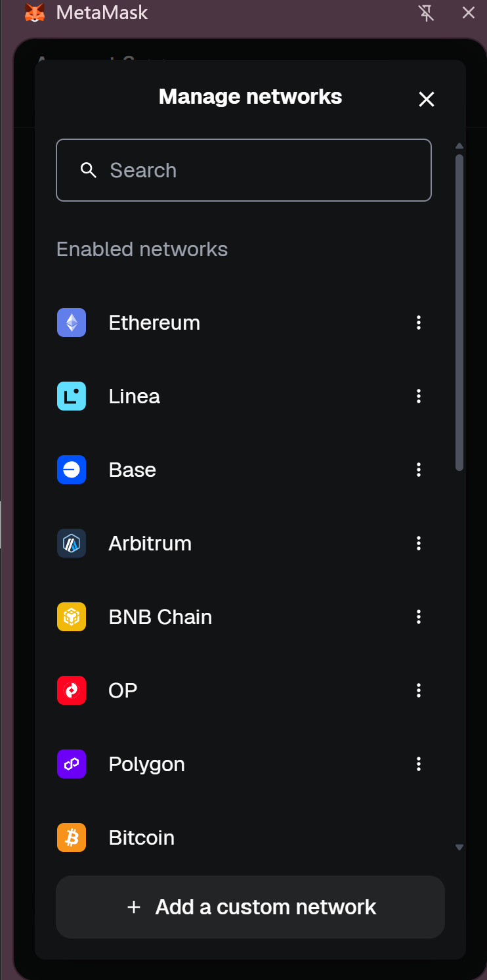The image size is (487, 980).
Task: Click the Bitcoin network logo icon
Action: pos(72,837)
